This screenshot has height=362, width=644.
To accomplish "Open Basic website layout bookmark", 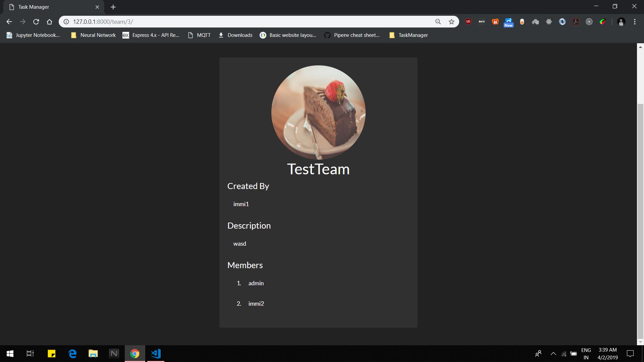I will (288, 35).
